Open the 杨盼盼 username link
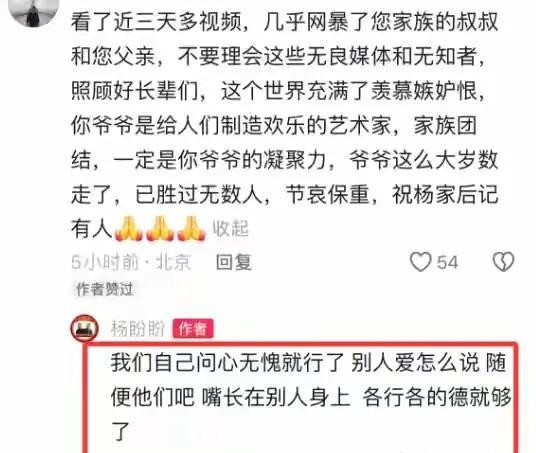This screenshot has height=453, width=536. [x=138, y=329]
